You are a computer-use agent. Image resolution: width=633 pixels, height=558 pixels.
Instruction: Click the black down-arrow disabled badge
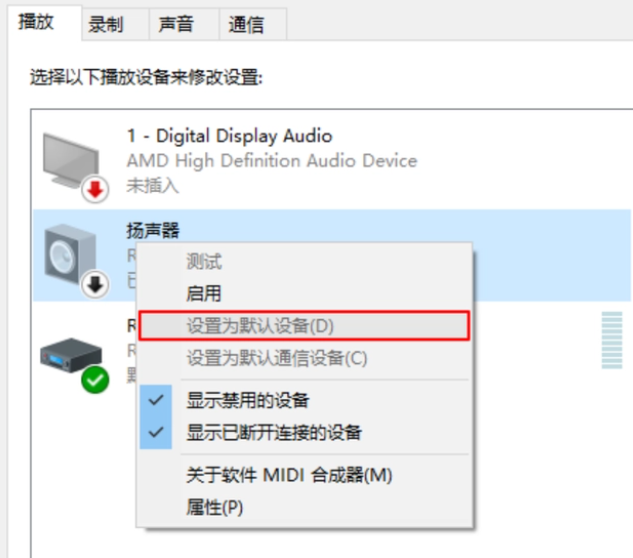pyautogui.click(x=96, y=285)
